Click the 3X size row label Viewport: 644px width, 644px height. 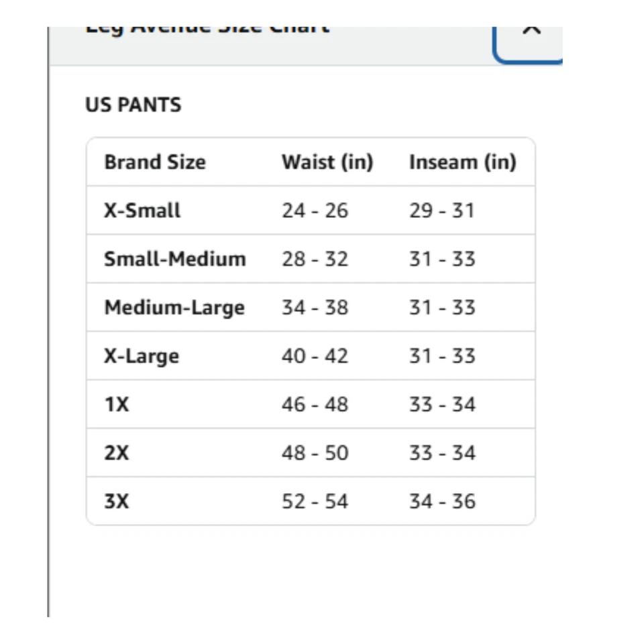click(x=117, y=502)
